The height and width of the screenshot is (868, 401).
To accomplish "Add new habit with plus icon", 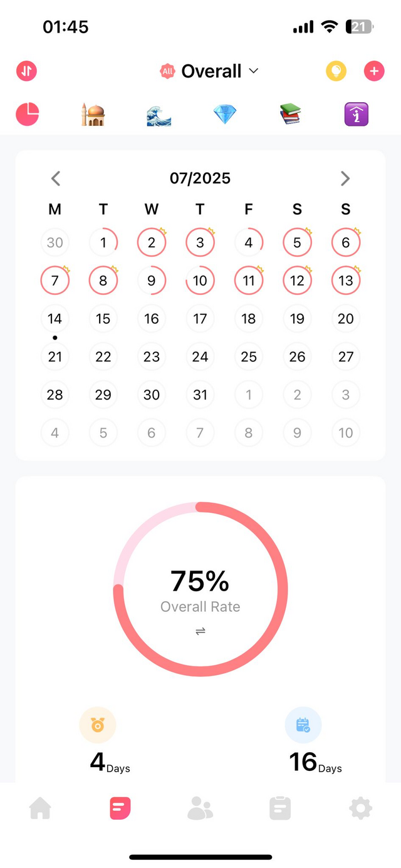I will point(374,71).
